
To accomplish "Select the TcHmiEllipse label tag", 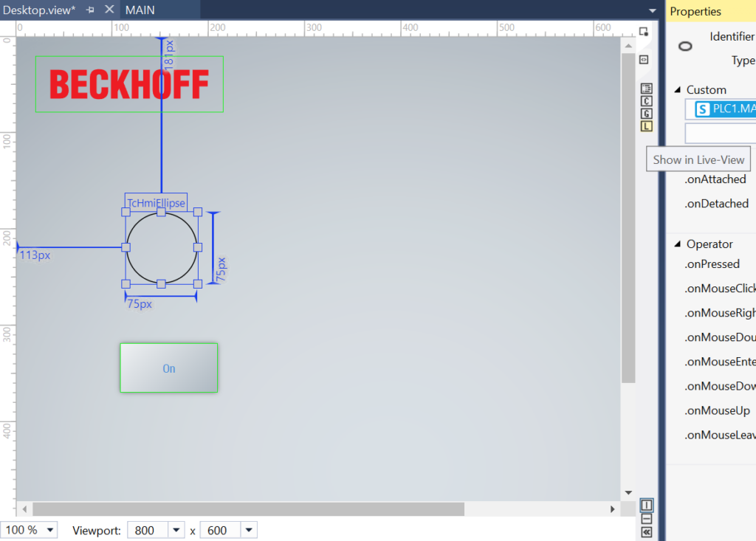I will tap(157, 202).
